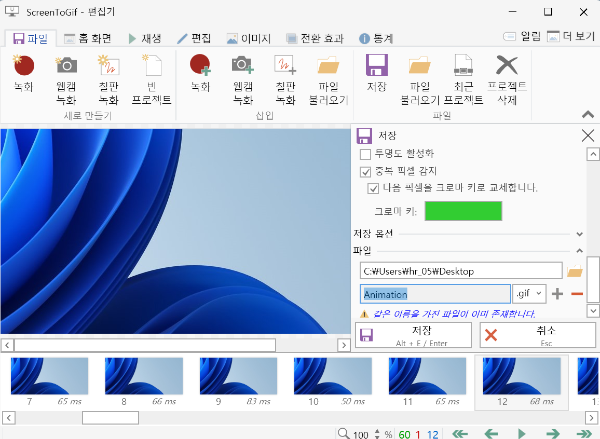Insert a screen recording in 삽입 group

click(201, 73)
